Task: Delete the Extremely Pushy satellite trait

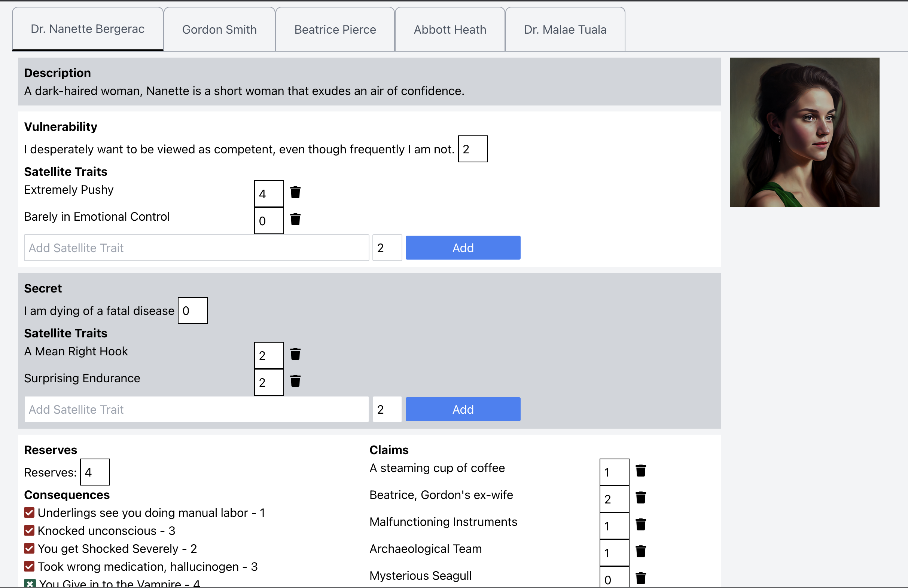Action: click(295, 193)
